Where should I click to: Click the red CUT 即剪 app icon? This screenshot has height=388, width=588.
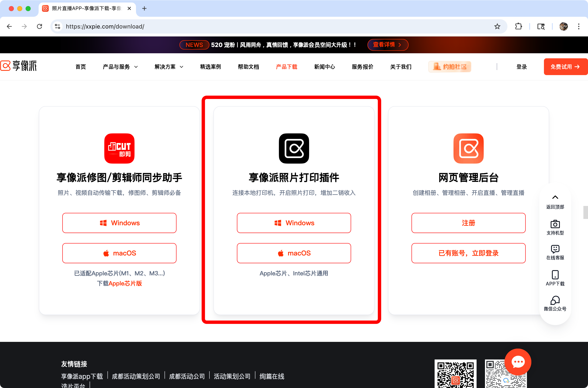[119, 148]
